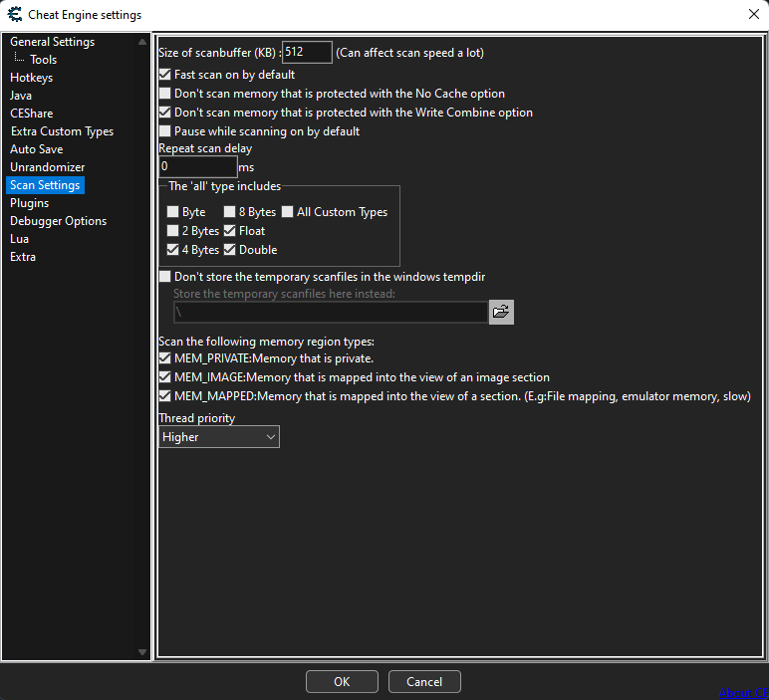Select Tools under General Settings
The width and height of the screenshot is (769, 700).
tap(43, 60)
